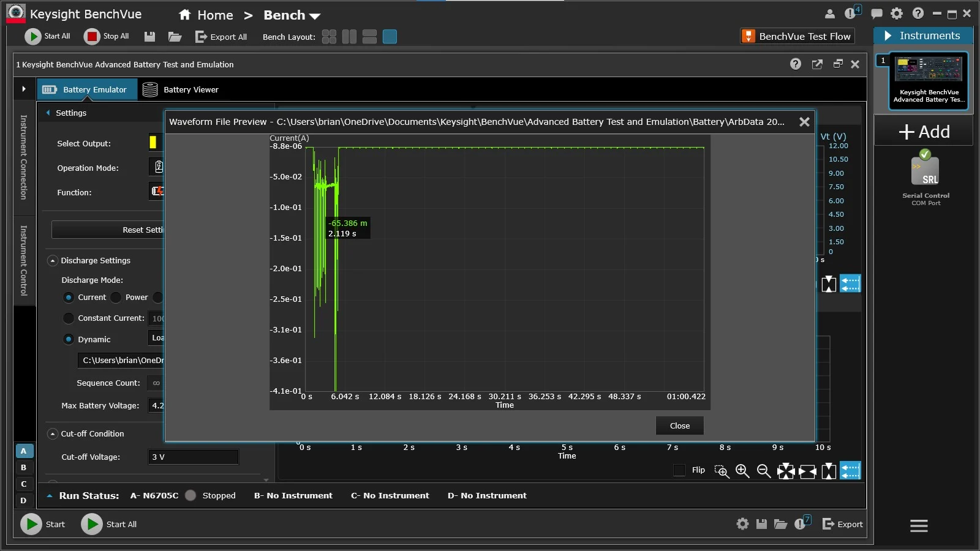Click the open folder icon in top toolbar
This screenshot has height=551, width=980.
pyautogui.click(x=175, y=37)
